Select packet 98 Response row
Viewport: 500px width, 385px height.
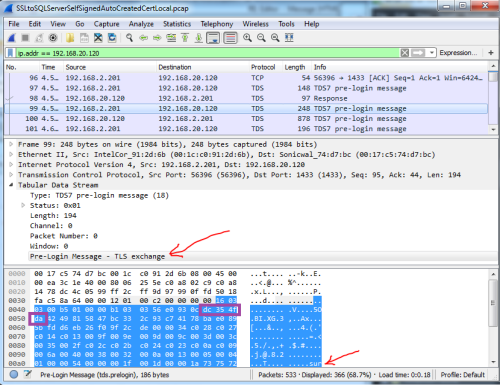point(246,98)
